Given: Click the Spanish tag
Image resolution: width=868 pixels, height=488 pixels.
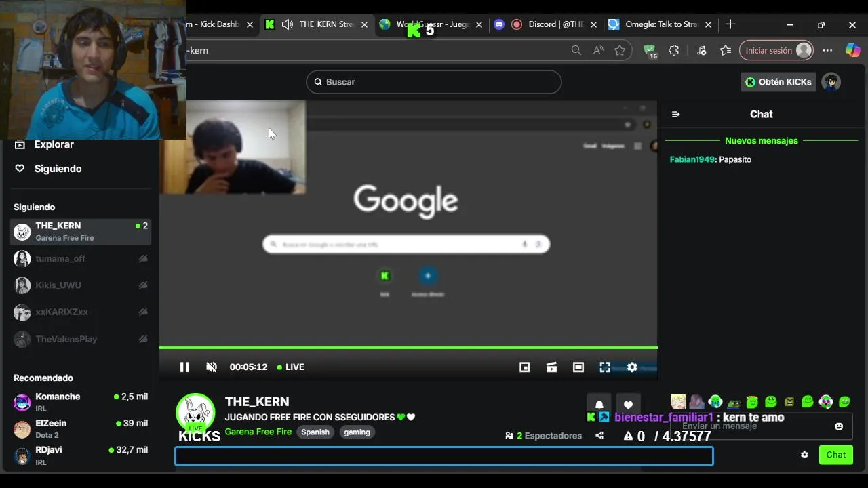Looking at the screenshot, I should (315, 432).
